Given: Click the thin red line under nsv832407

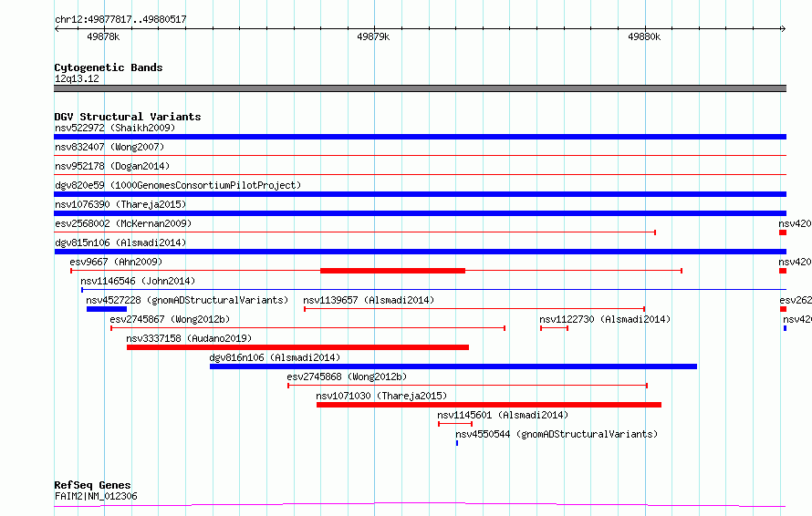Looking at the screenshot, I should pos(420,155).
